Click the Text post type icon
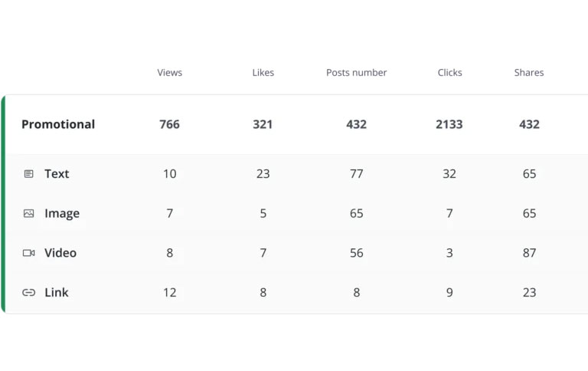 pos(29,174)
